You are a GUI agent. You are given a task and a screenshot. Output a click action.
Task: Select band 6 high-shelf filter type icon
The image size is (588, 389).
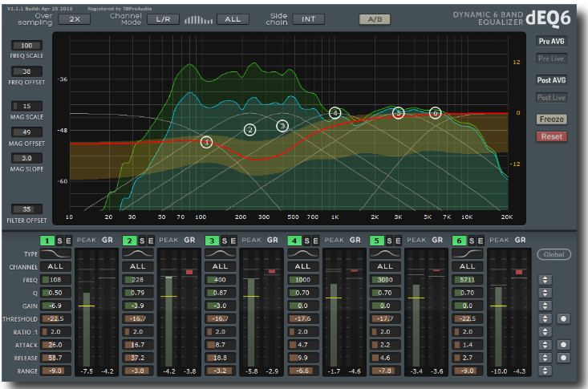[468, 253]
